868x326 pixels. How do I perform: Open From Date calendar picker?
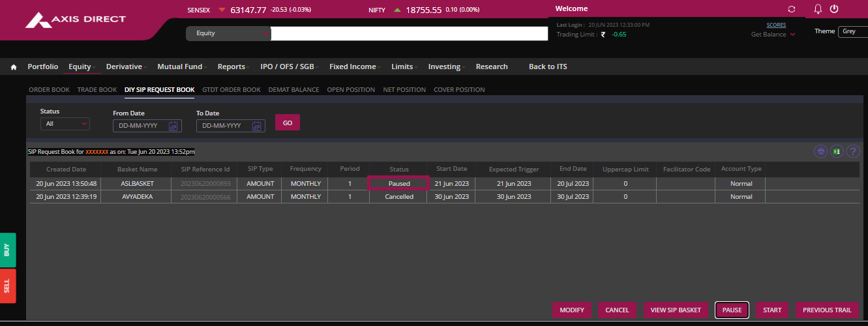[x=173, y=126]
